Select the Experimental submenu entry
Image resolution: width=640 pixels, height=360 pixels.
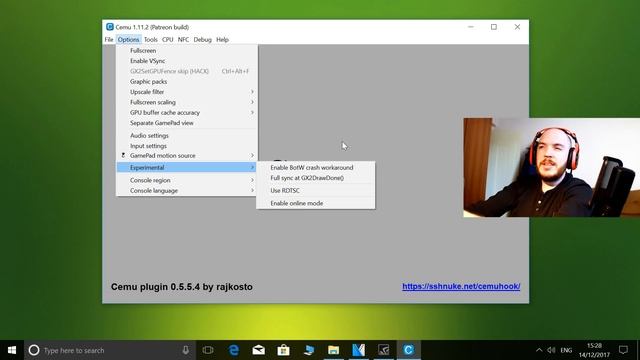(x=187, y=167)
